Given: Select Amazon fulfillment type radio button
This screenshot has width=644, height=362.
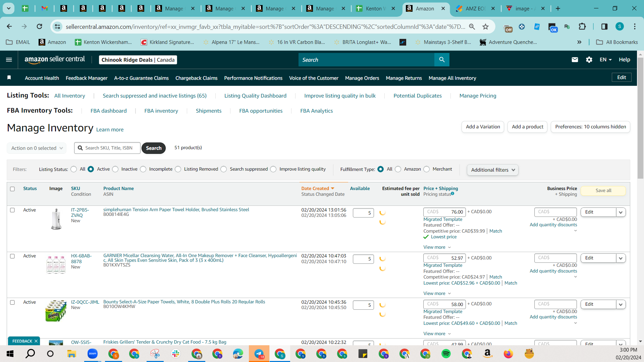Looking at the screenshot, I should point(398,169).
